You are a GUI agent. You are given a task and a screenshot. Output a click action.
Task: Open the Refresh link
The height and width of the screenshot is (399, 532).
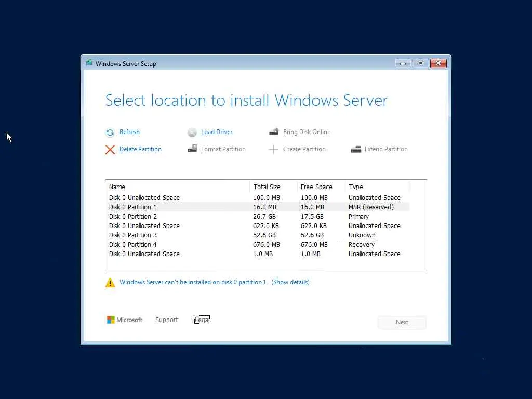coord(129,132)
